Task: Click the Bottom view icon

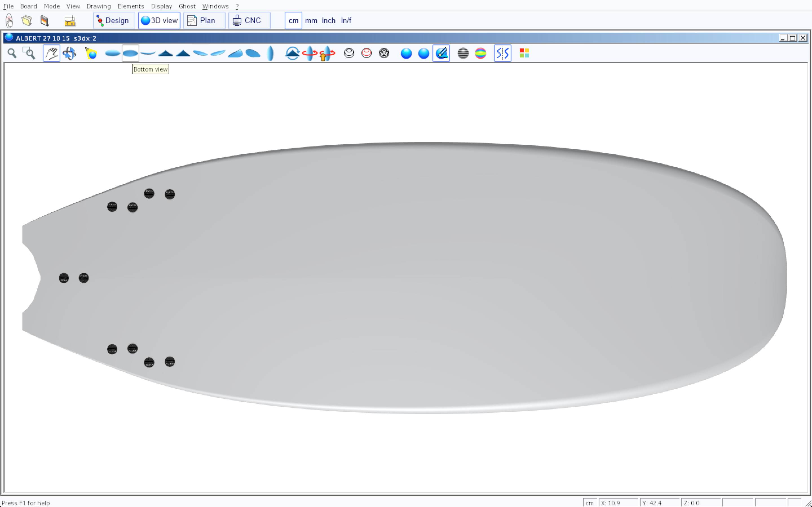Action: 130,53
